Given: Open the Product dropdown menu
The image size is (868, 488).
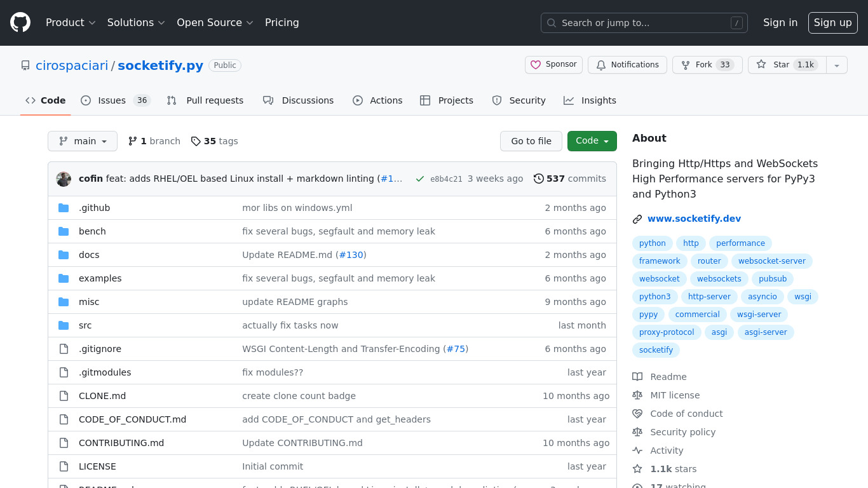Looking at the screenshot, I should [x=71, y=23].
